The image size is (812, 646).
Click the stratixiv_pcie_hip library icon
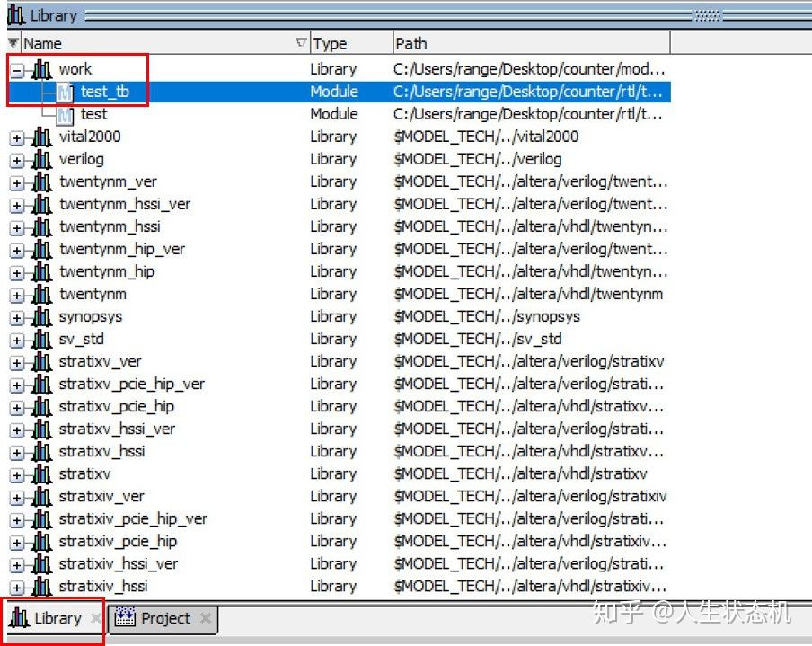[41, 542]
